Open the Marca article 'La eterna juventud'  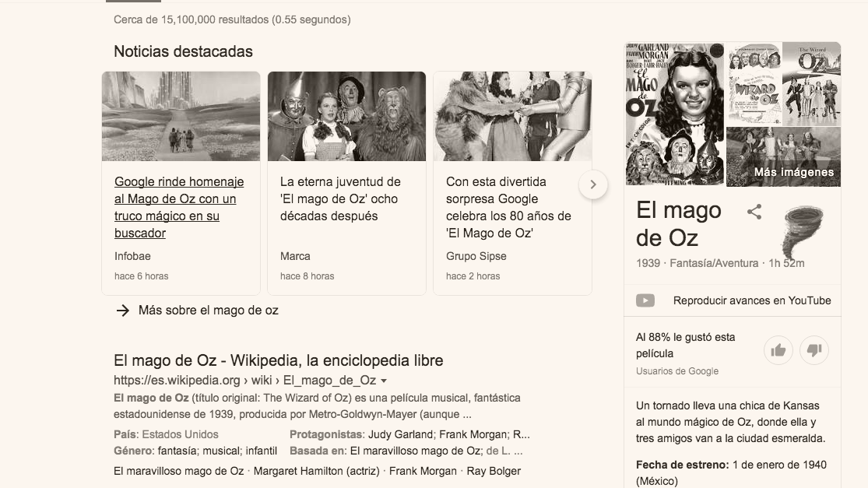pyautogui.click(x=340, y=198)
